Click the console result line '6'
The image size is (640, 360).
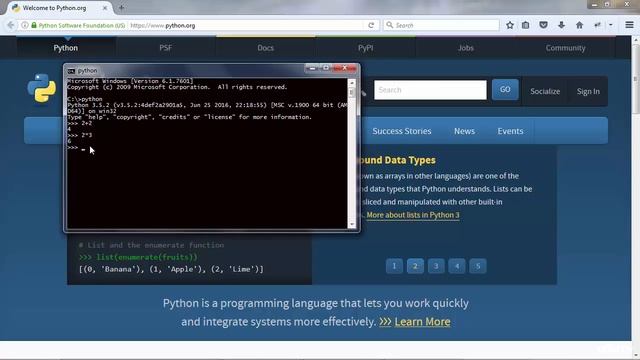[69, 141]
